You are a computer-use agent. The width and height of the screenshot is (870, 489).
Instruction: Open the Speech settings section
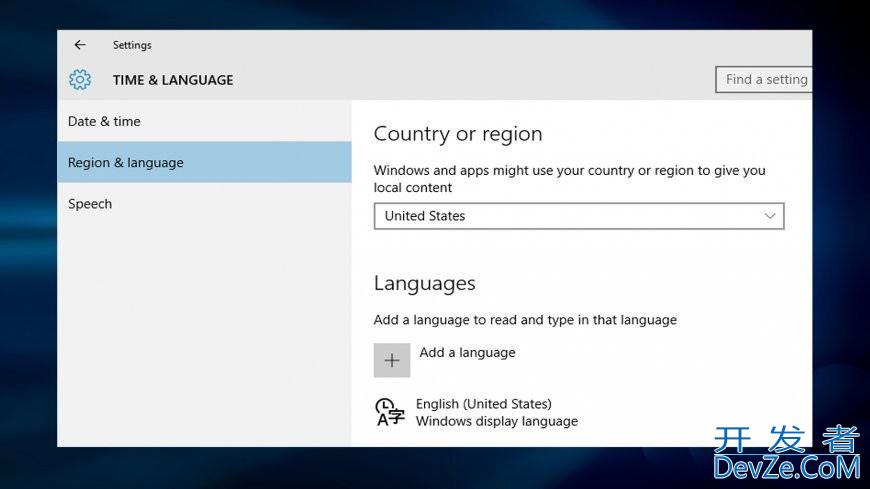(x=204, y=204)
